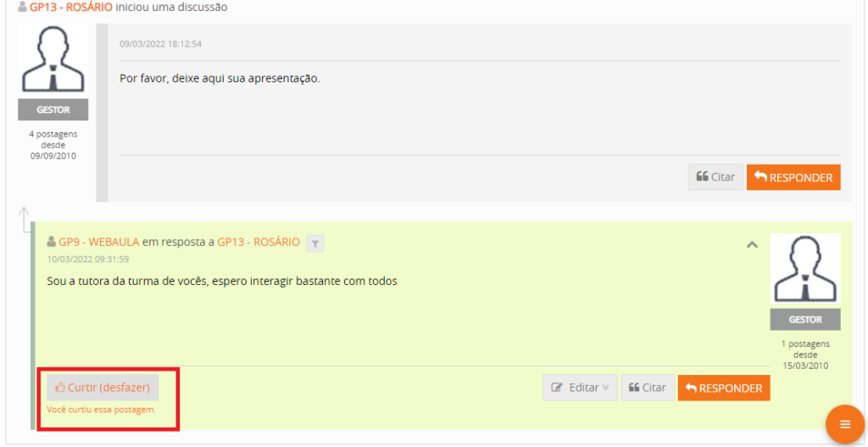Image resolution: width=868 pixels, height=447 pixels.
Task: Click the 10/03/2022 09:31:59 reply timestamp
Action: (x=88, y=259)
